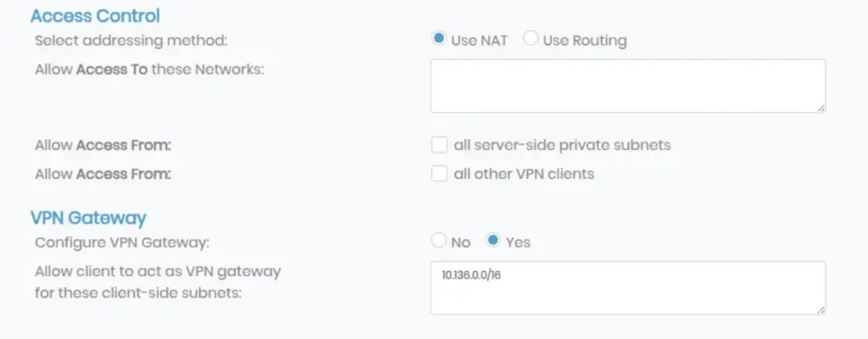The width and height of the screenshot is (868, 339).
Task: Grab the resize handle of the Networks textbox
Action: [821, 108]
